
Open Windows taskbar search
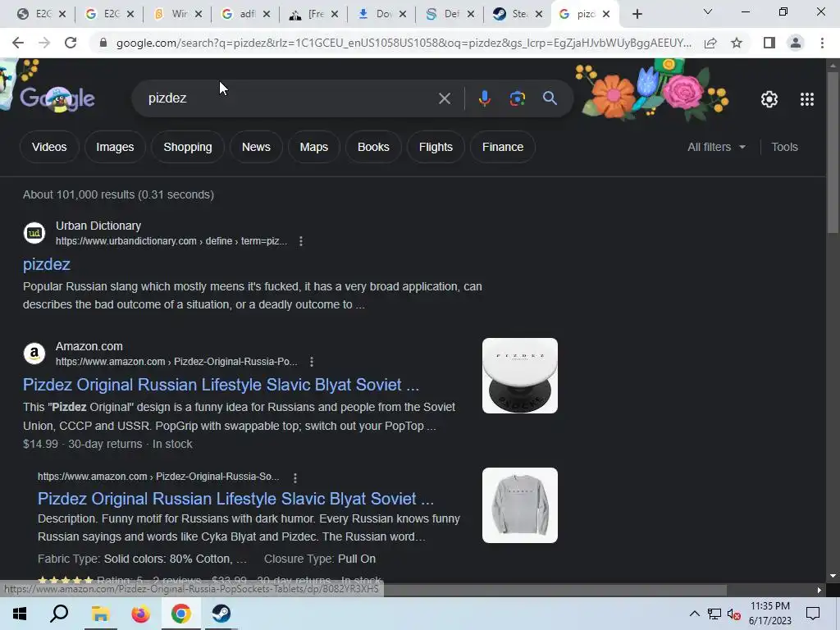[x=59, y=614]
